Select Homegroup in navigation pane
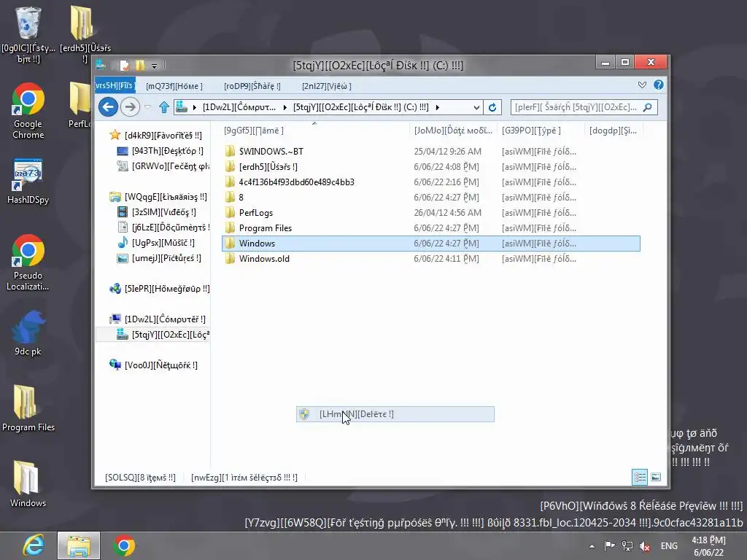The image size is (747, 560). (x=160, y=289)
